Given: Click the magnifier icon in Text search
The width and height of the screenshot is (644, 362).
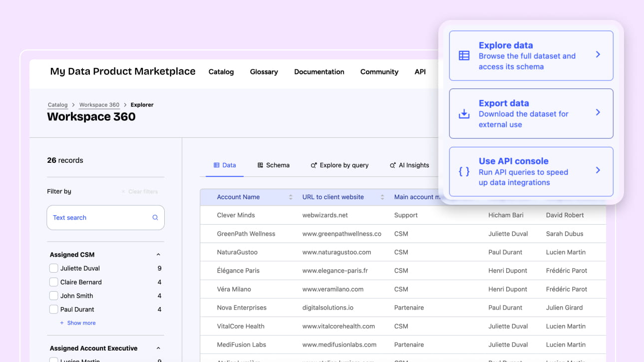Looking at the screenshot, I should pyautogui.click(x=155, y=218).
